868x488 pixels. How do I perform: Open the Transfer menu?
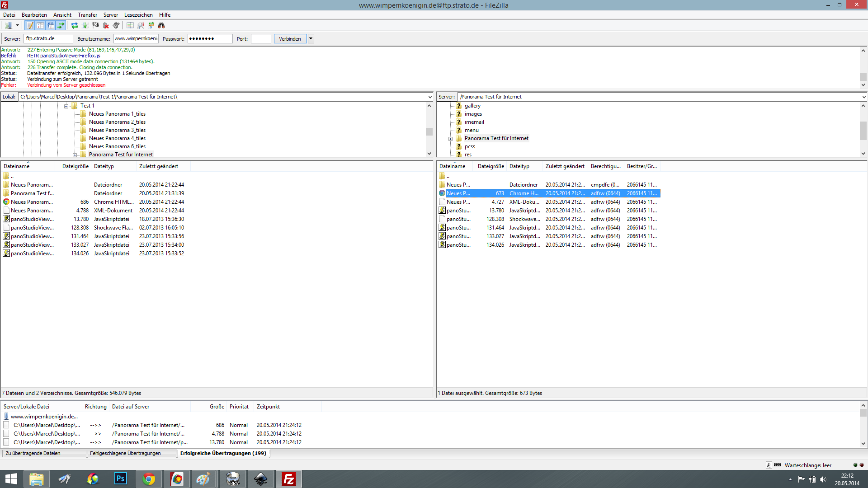click(x=87, y=15)
